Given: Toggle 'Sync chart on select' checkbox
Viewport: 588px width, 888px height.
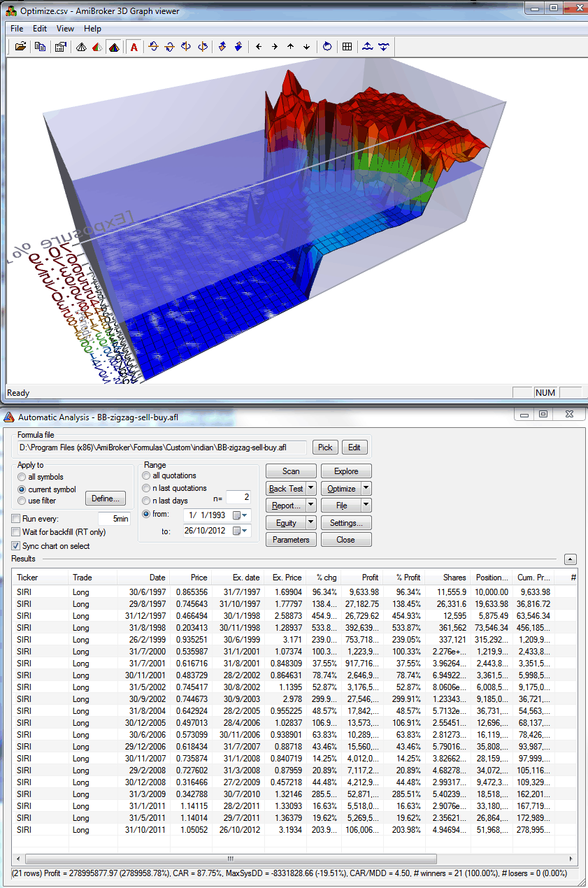Looking at the screenshot, I should pyautogui.click(x=16, y=546).
